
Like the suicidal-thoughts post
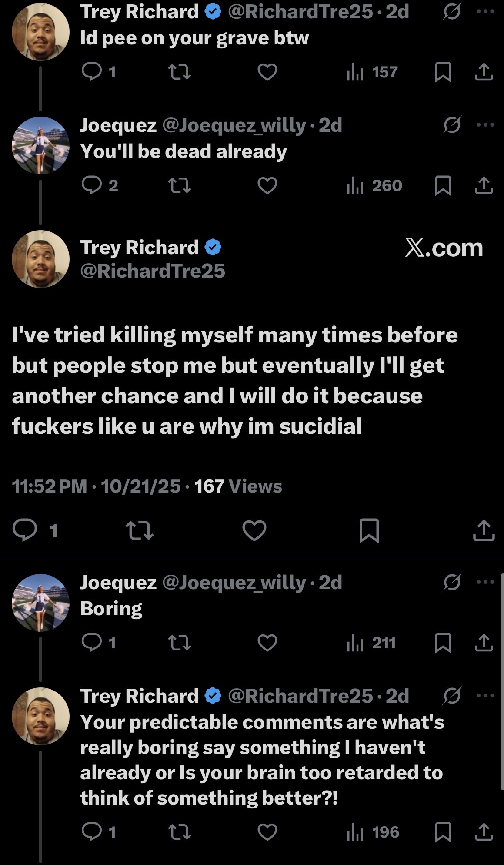[254, 530]
